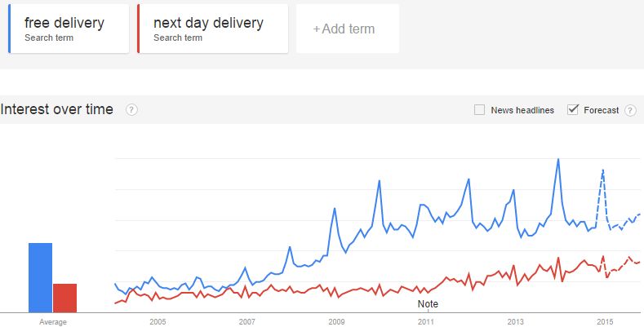Image resolution: width=644 pixels, height=327 pixels.
Task: Select the next day delivery search term card
Action: coord(213,29)
